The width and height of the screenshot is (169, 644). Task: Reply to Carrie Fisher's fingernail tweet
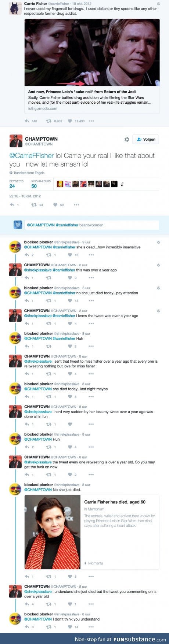coord(27,121)
